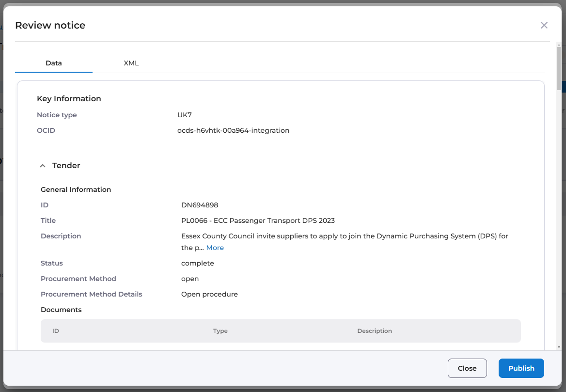This screenshot has width=566, height=392.
Task: Click the ID column header in Documents
Action: [x=56, y=331]
